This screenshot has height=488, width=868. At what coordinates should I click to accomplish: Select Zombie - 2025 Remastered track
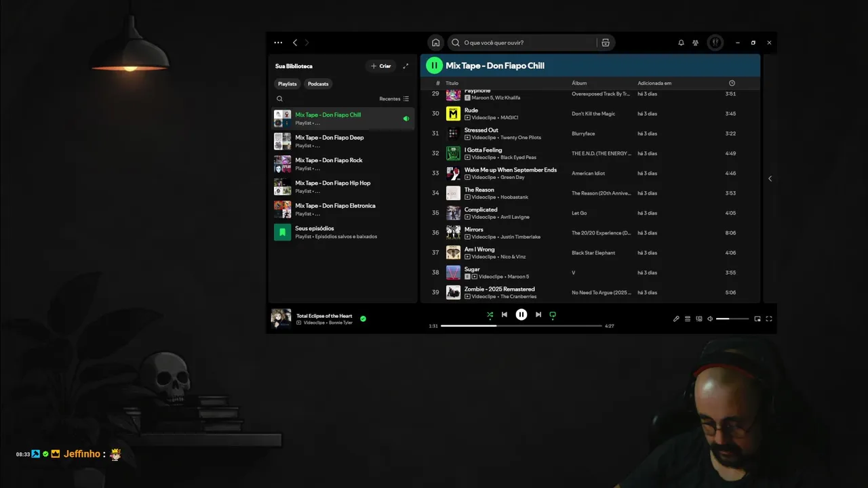pos(590,292)
